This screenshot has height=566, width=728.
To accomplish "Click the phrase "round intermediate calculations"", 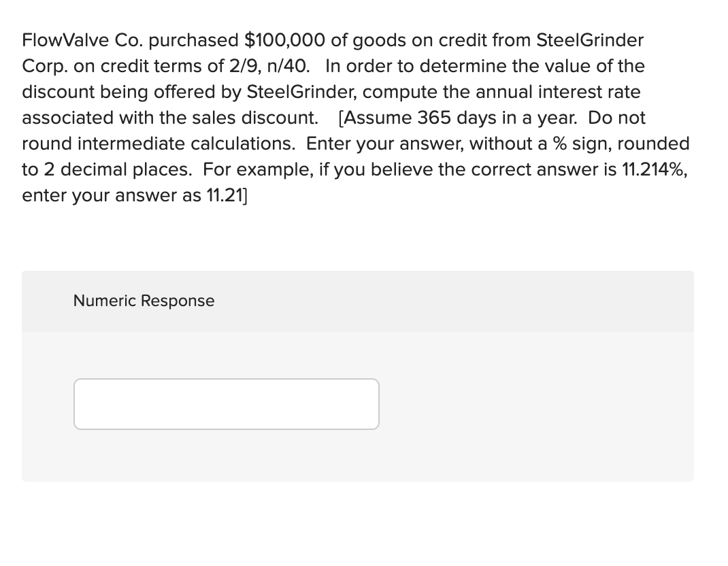I will [x=159, y=144].
